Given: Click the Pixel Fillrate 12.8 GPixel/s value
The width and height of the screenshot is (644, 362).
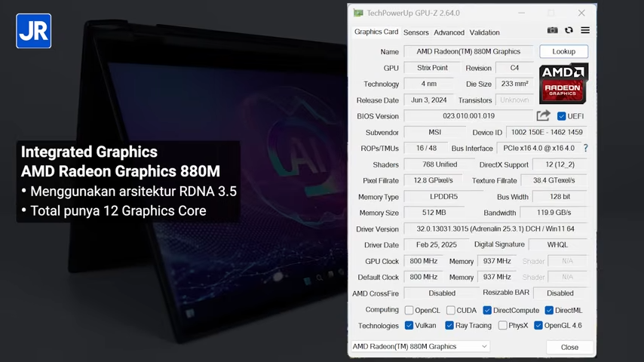Looking at the screenshot, I should click(x=433, y=180).
